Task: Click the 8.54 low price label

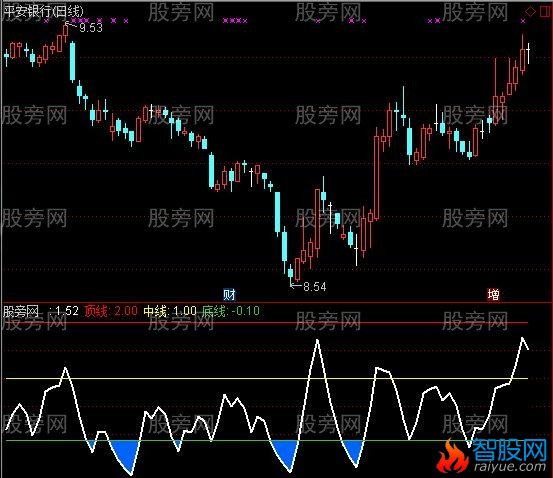Action: (x=315, y=286)
